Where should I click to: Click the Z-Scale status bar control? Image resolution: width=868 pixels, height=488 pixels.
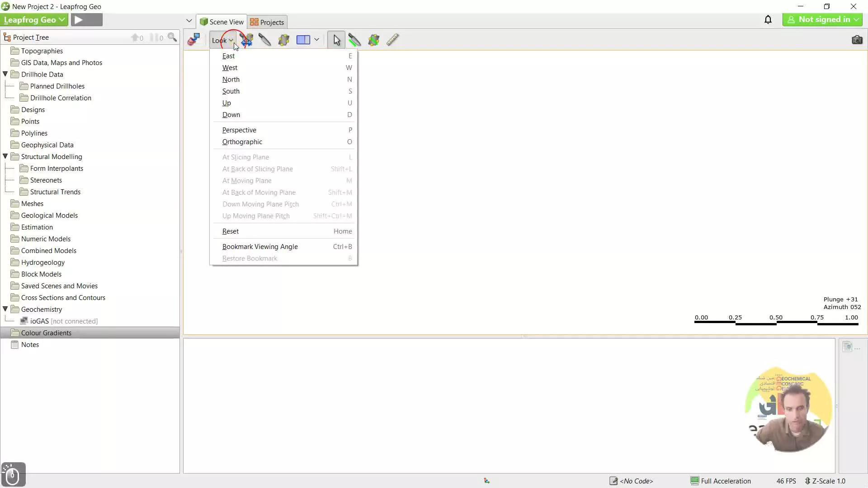tap(830, 481)
